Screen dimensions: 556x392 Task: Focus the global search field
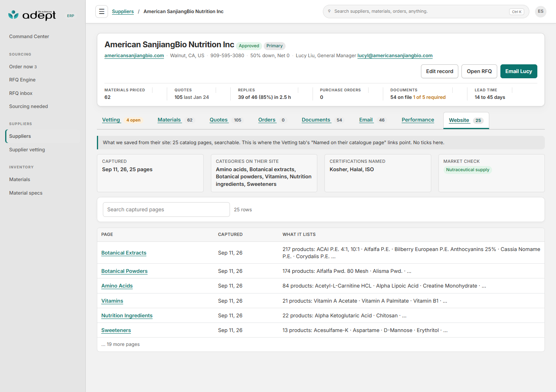click(x=426, y=12)
